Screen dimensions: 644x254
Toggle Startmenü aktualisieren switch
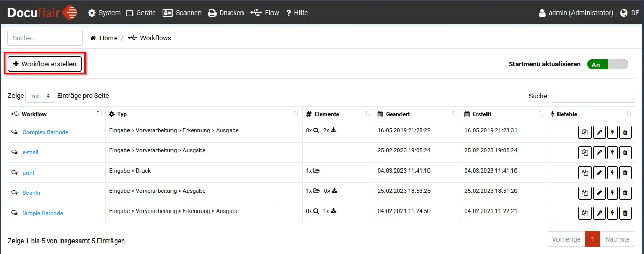pyautogui.click(x=607, y=65)
